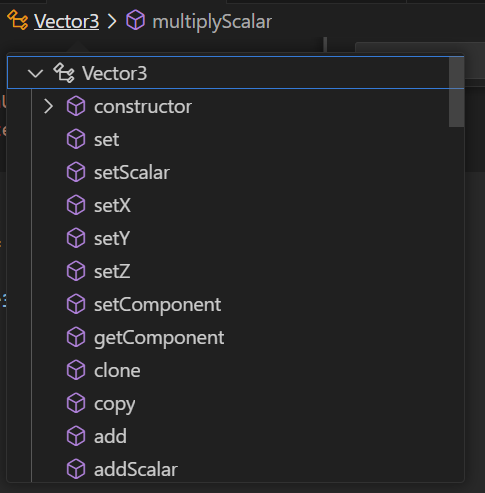Click the cube icon beside setScalar
The width and height of the screenshot is (485, 493).
[x=76, y=172]
